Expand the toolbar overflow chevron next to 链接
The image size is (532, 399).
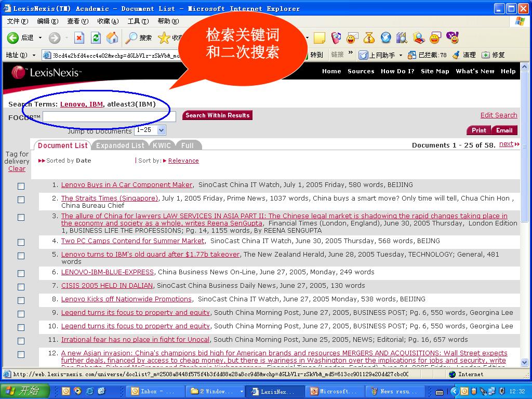(351, 52)
